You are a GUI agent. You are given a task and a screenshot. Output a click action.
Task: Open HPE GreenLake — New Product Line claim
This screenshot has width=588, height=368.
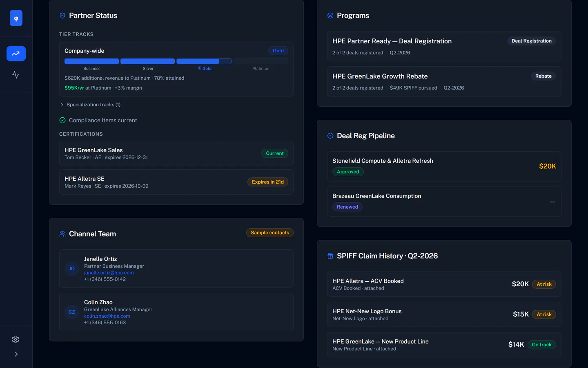point(444,345)
